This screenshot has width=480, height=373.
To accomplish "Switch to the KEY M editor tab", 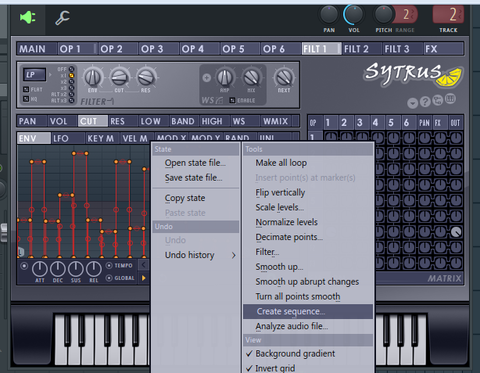I will (102, 138).
